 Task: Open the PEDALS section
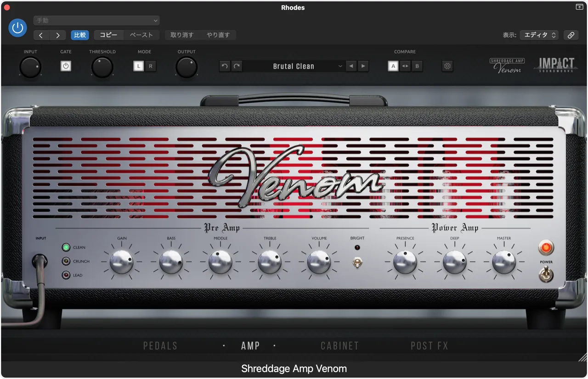coord(160,346)
